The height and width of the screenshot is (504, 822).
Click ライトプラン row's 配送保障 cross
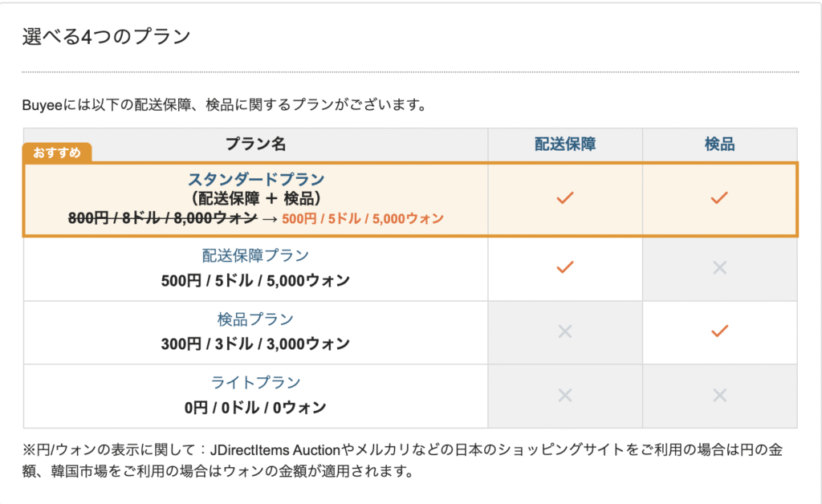(x=565, y=395)
